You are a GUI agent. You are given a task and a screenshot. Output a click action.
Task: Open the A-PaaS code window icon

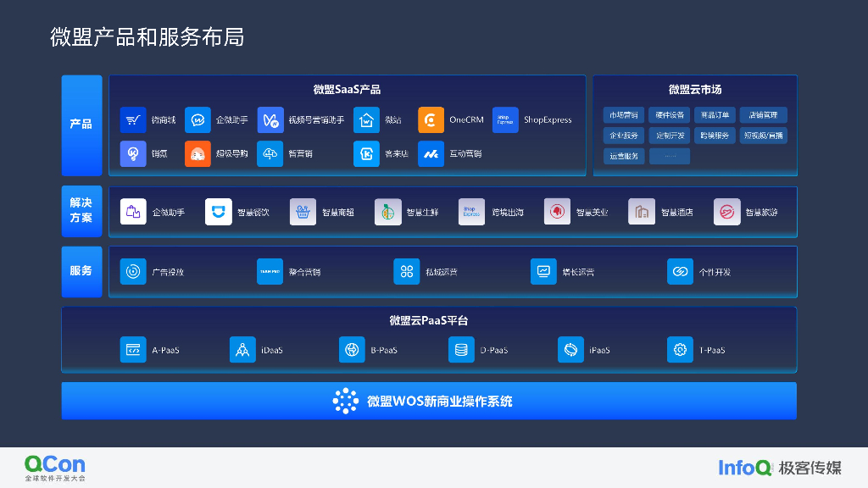click(x=133, y=350)
